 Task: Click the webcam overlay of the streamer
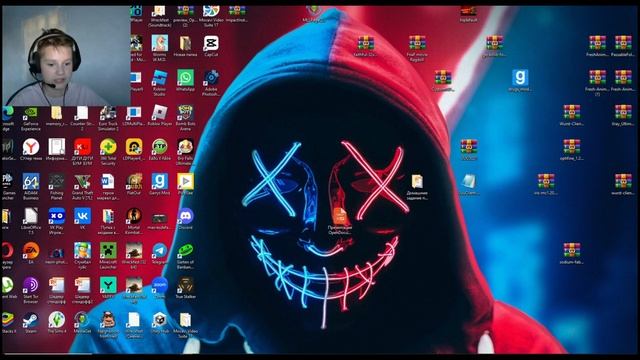(x=66, y=56)
